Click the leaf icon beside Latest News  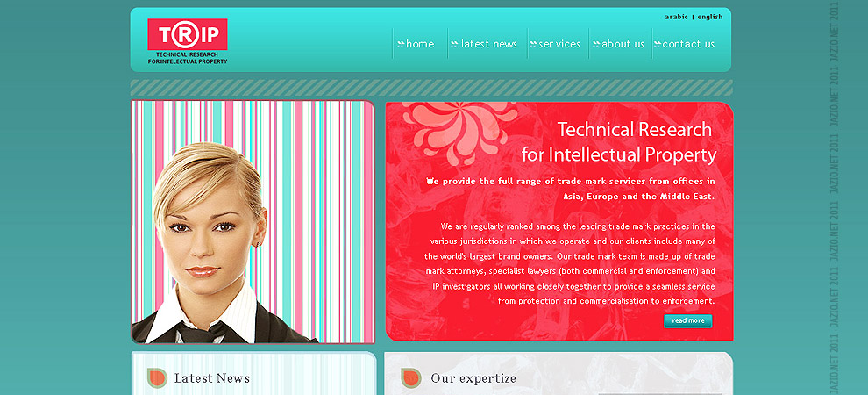point(157,377)
